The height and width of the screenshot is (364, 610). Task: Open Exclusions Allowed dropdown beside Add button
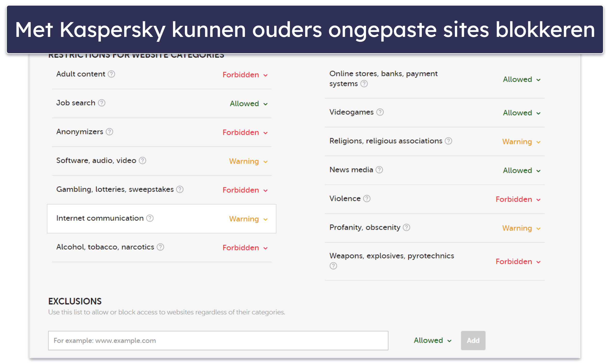[433, 341]
